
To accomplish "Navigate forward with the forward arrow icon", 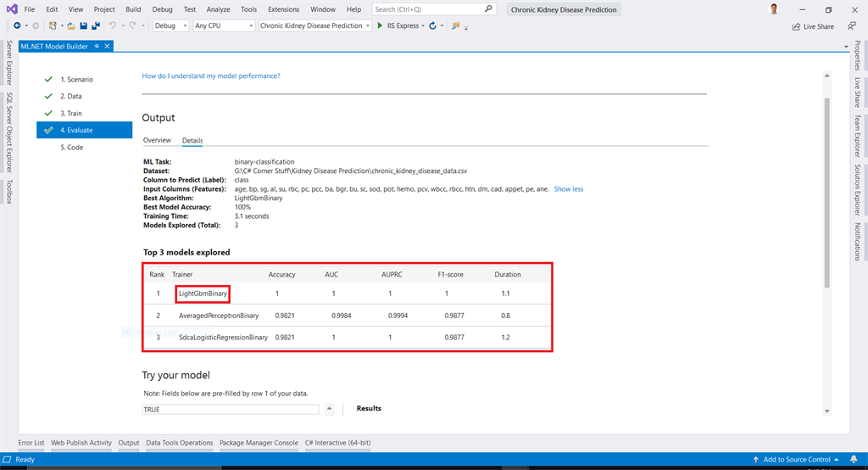I will pos(36,25).
